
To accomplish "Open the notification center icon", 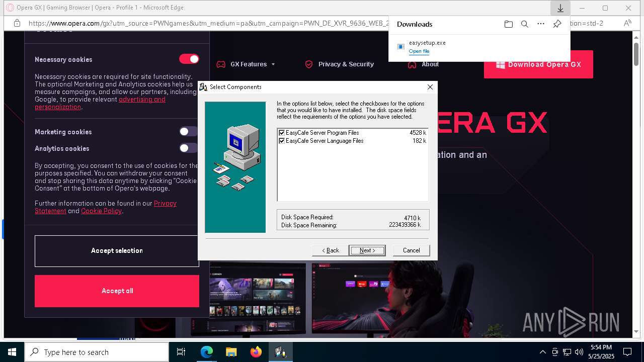I will click(627, 352).
